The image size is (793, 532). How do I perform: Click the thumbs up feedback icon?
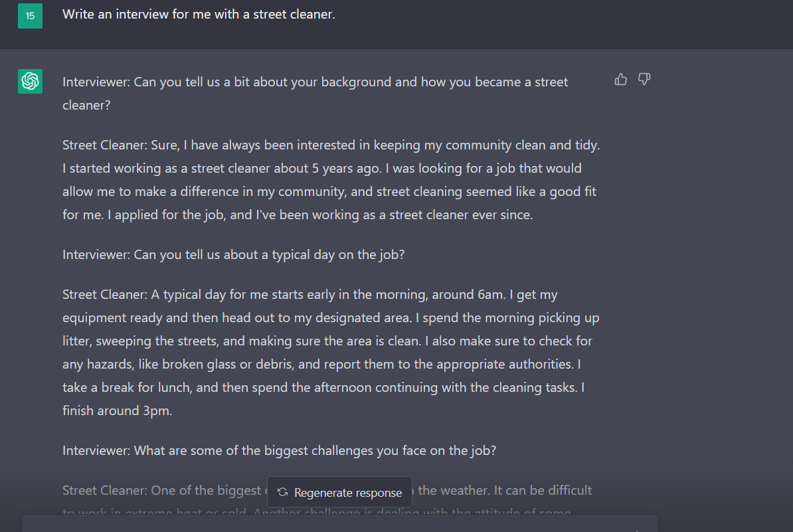621,80
